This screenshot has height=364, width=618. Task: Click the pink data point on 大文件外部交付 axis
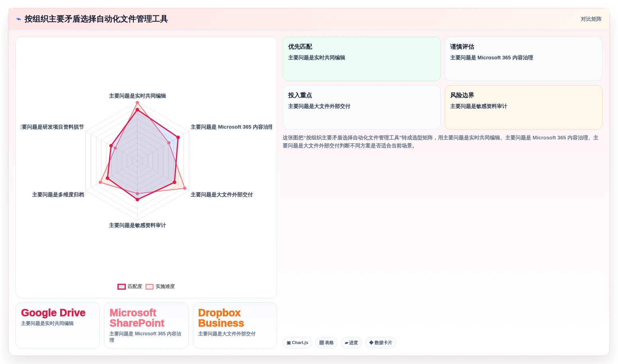[185, 188]
